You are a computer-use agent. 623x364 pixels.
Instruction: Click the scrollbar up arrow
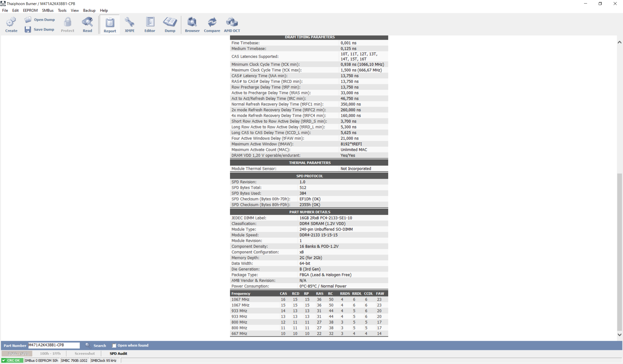pyautogui.click(x=619, y=42)
